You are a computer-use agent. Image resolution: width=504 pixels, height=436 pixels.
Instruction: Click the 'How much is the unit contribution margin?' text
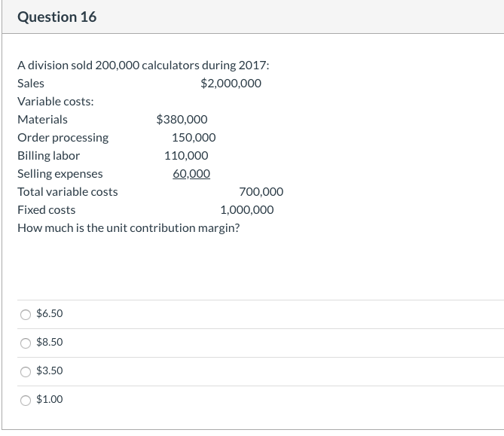click(x=129, y=228)
